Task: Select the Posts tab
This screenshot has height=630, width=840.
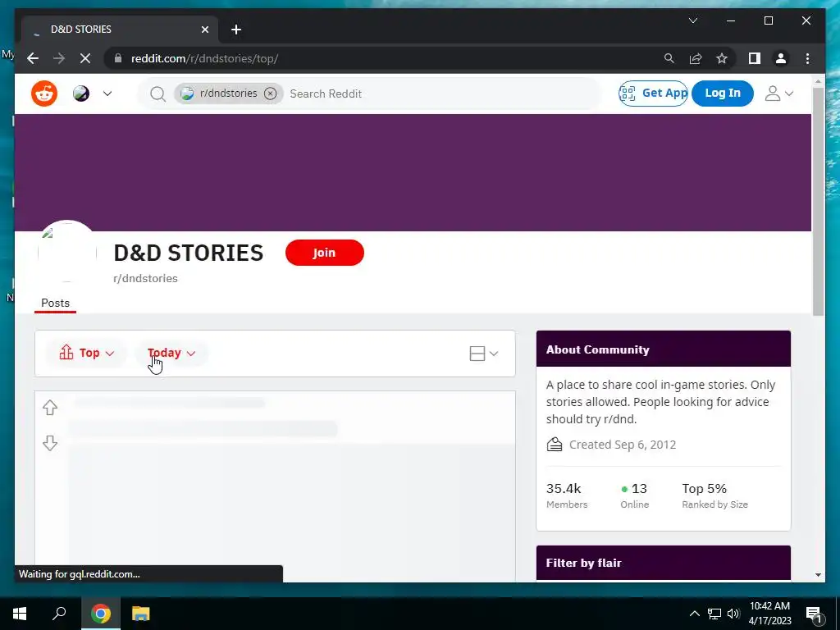Action: [x=55, y=304]
